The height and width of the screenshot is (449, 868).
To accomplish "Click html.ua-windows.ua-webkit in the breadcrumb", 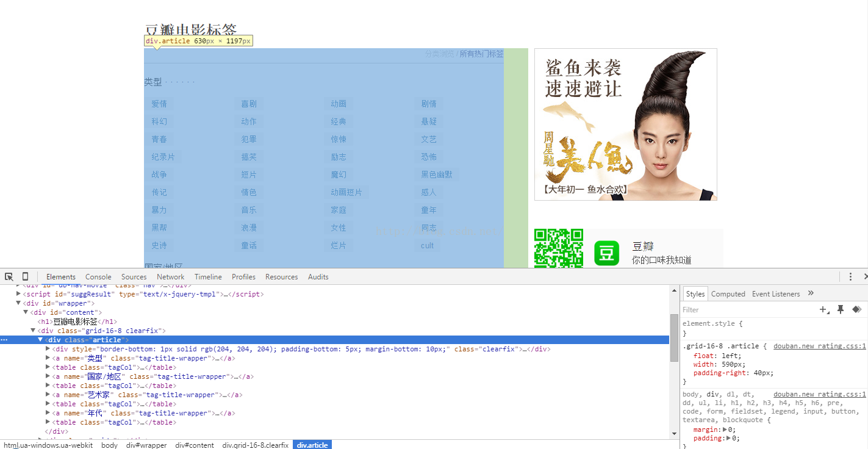I will pos(48,445).
